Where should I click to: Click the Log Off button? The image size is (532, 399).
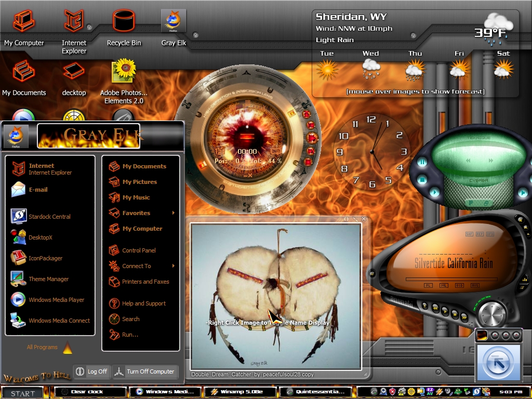91,371
